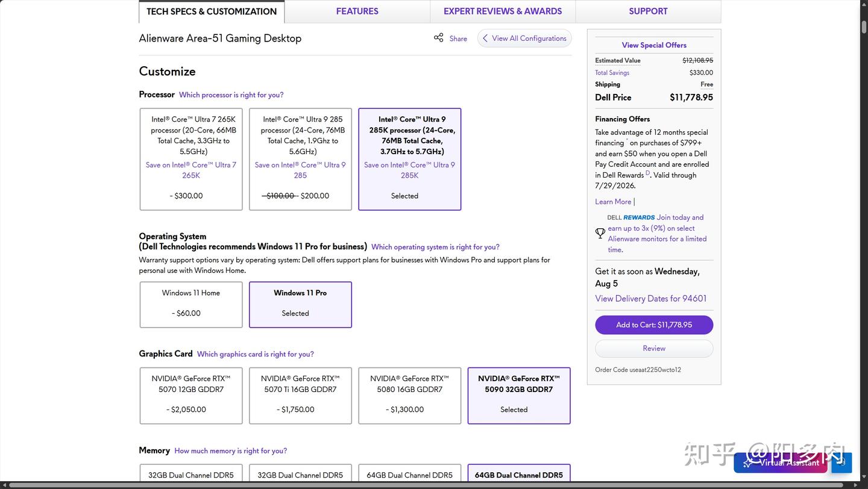Click the back chevron in View All Configurations
Screen dimensions: 868x489
(x=485, y=38)
